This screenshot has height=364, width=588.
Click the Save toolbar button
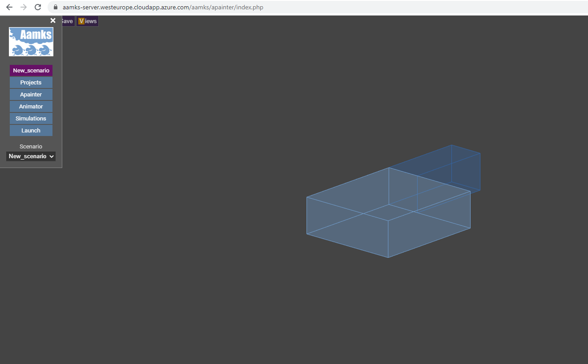[x=68, y=21]
